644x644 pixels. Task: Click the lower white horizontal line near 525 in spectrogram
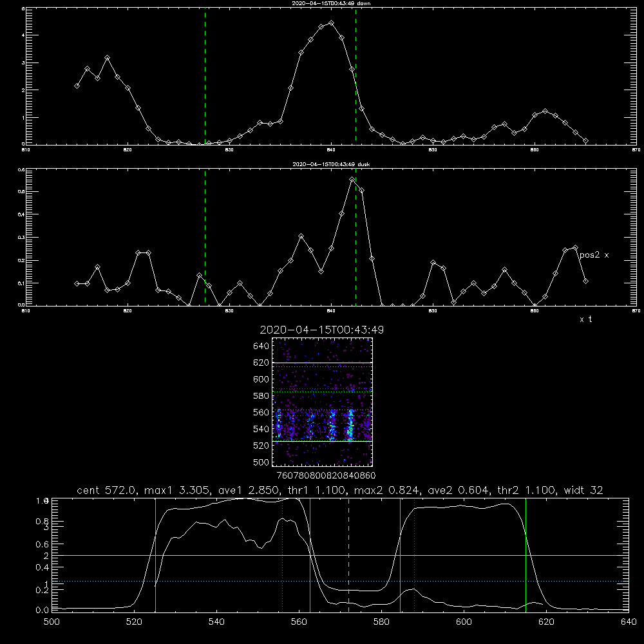[322, 441]
